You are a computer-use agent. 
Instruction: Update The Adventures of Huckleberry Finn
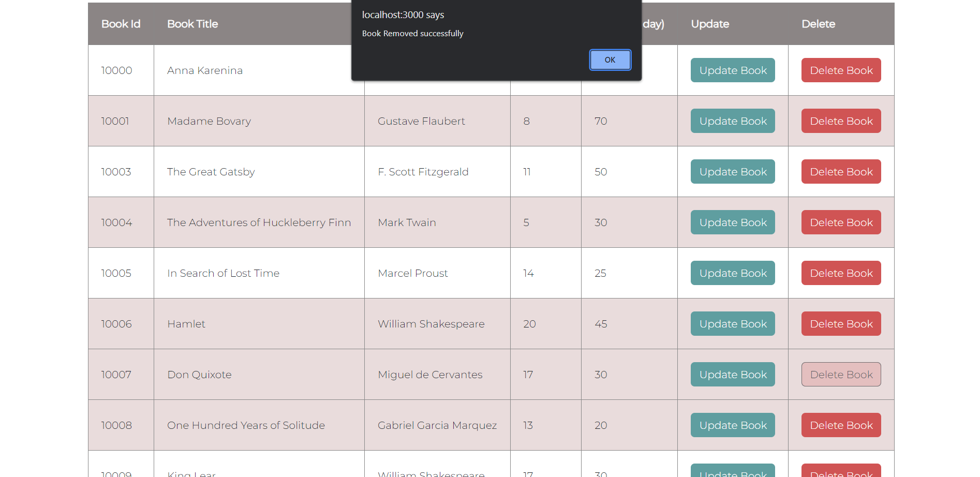pyautogui.click(x=732, y=222)
